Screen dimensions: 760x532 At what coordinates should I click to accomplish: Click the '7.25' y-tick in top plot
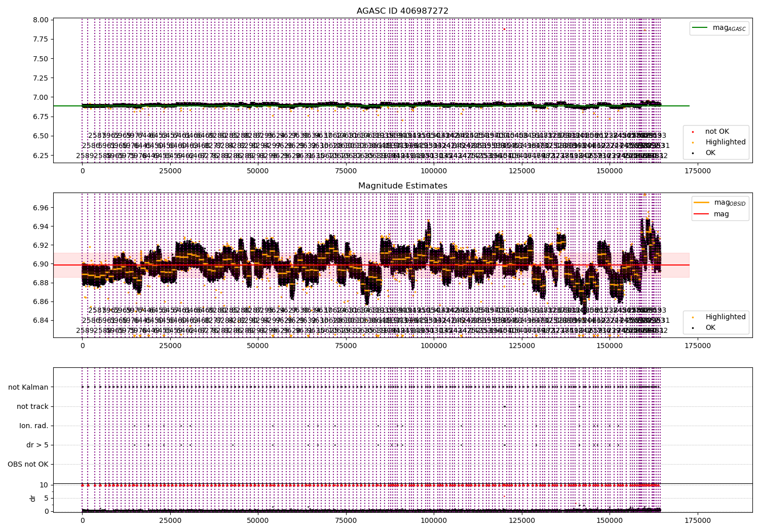tap(41, 78)
